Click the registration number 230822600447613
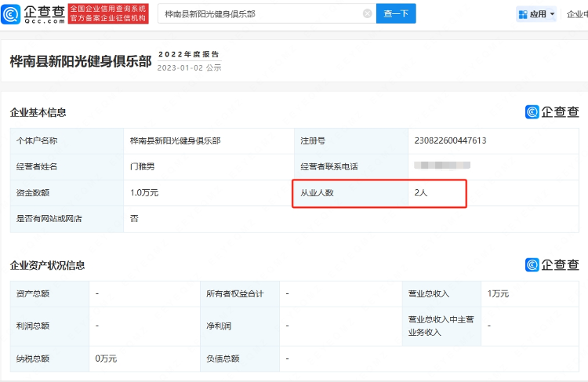Viewport: 588px width, 382px height. click(x=450, y=141)
